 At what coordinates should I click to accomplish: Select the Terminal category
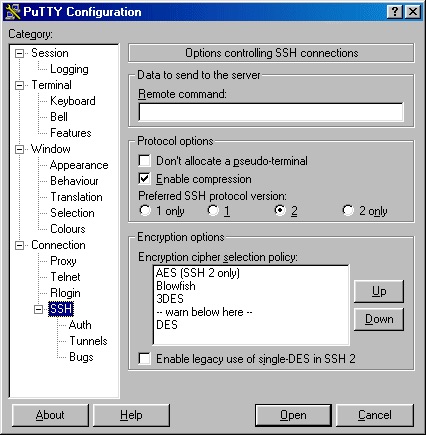pyautogui.click(x=51, y=85)
